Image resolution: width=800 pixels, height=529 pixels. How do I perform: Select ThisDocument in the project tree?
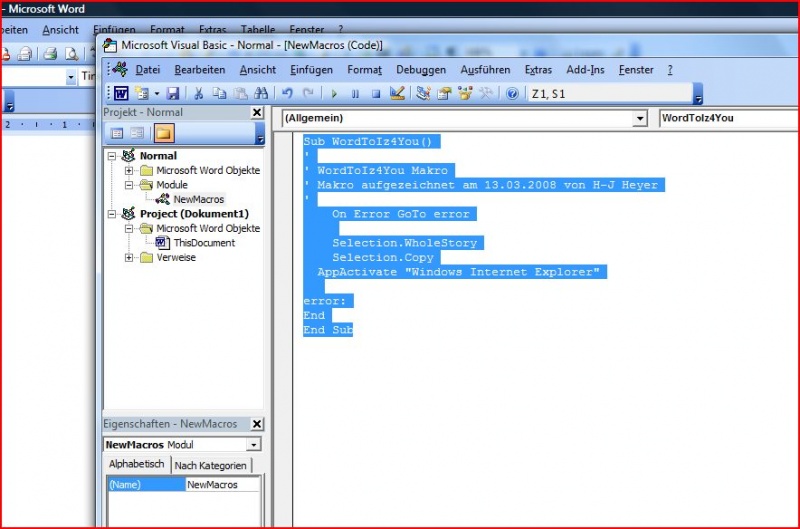tap(203, 243)
